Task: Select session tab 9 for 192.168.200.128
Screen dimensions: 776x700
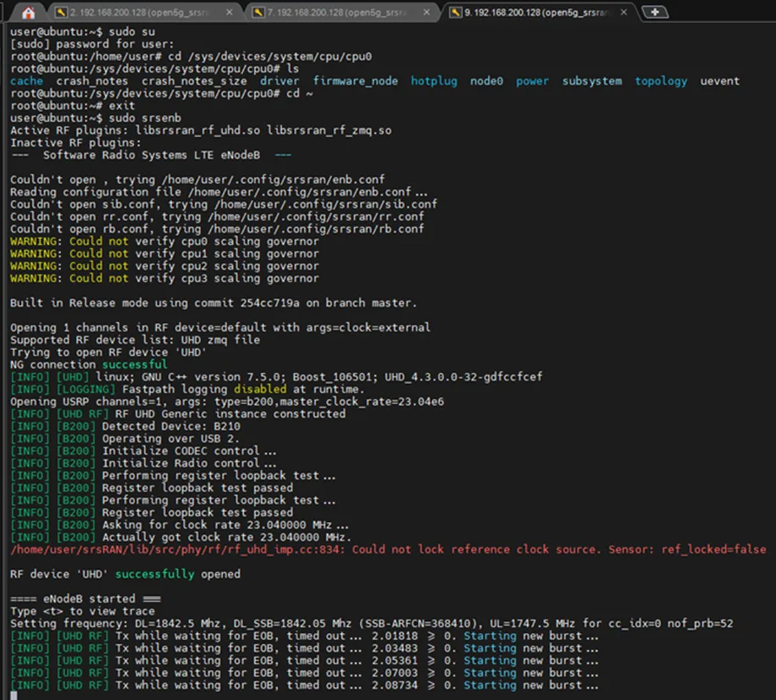Action: click(539, 13)
